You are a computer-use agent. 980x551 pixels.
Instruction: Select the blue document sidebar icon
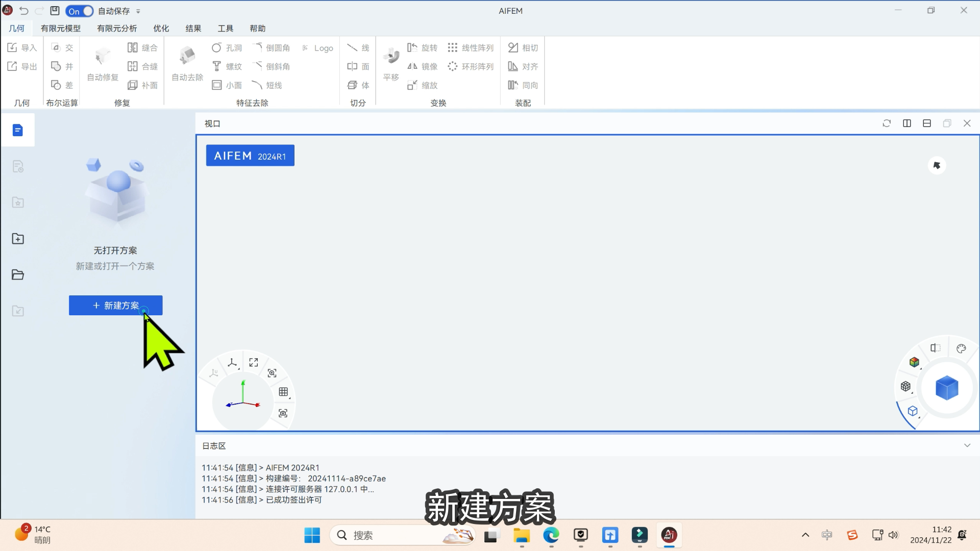(x=18, y=131)
